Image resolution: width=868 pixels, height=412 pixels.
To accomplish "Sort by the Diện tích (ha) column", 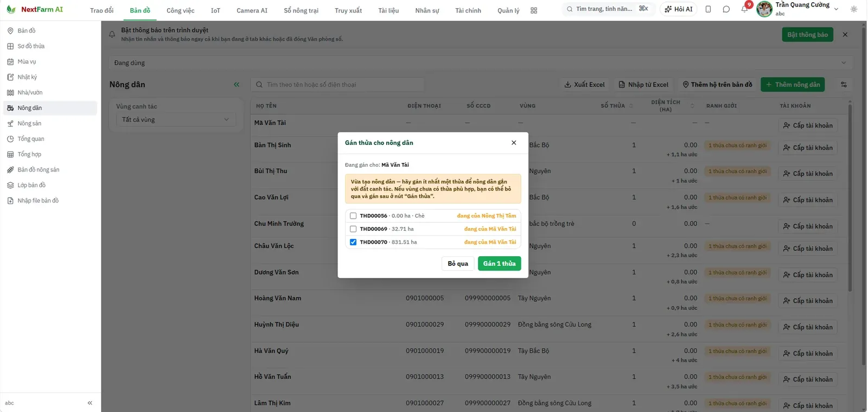I will click(x=672, y=106).
